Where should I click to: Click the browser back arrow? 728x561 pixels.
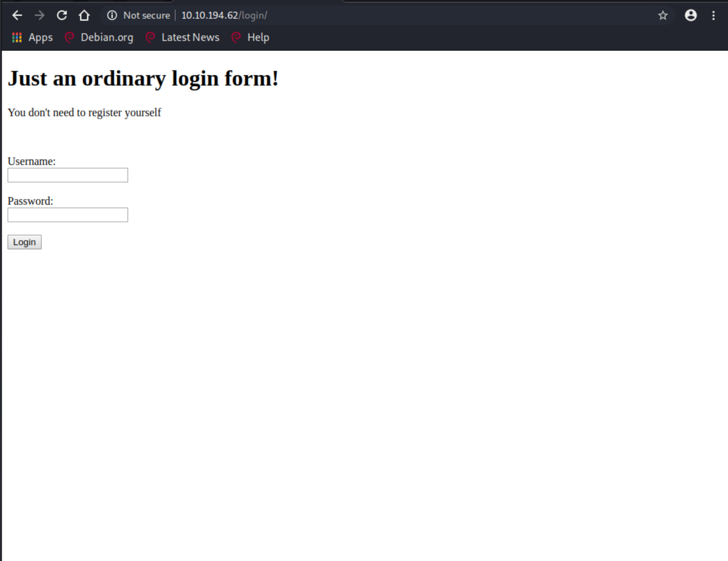[x=17, y=15]
